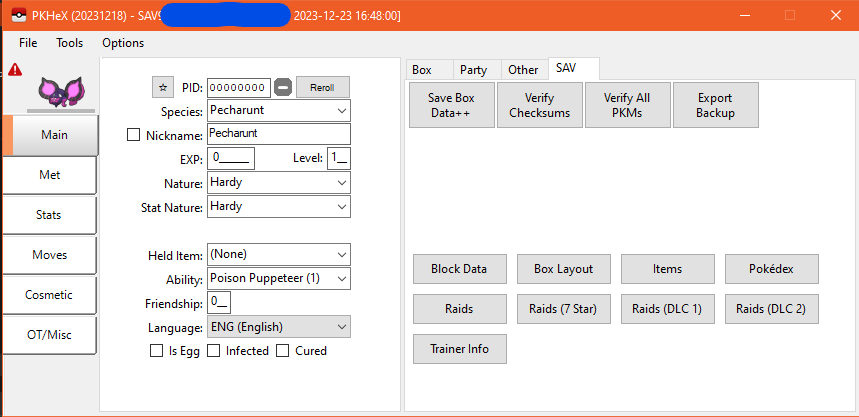Open the Tools menu
Image resolution: width=859 pixels, height=417 pixels.
click(70, 43)
